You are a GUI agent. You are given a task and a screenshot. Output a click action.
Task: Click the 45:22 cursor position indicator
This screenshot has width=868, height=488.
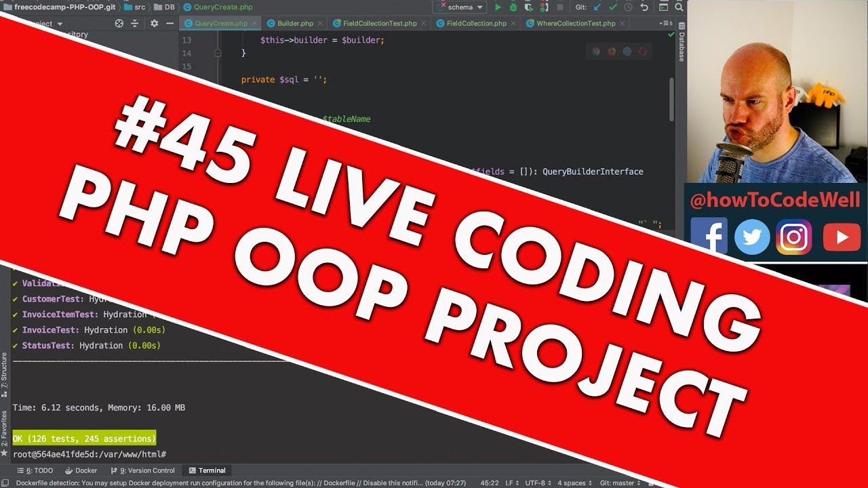[x=490, y=483]
